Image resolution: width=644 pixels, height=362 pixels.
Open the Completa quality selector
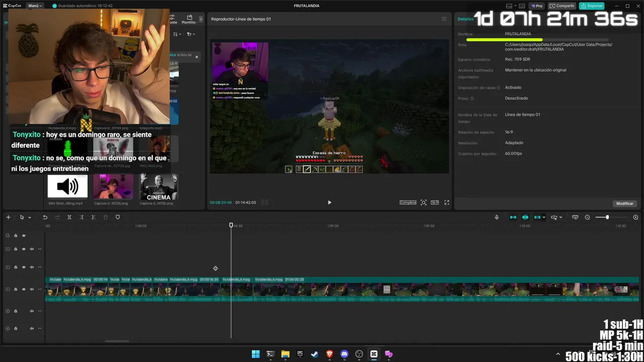408,202
